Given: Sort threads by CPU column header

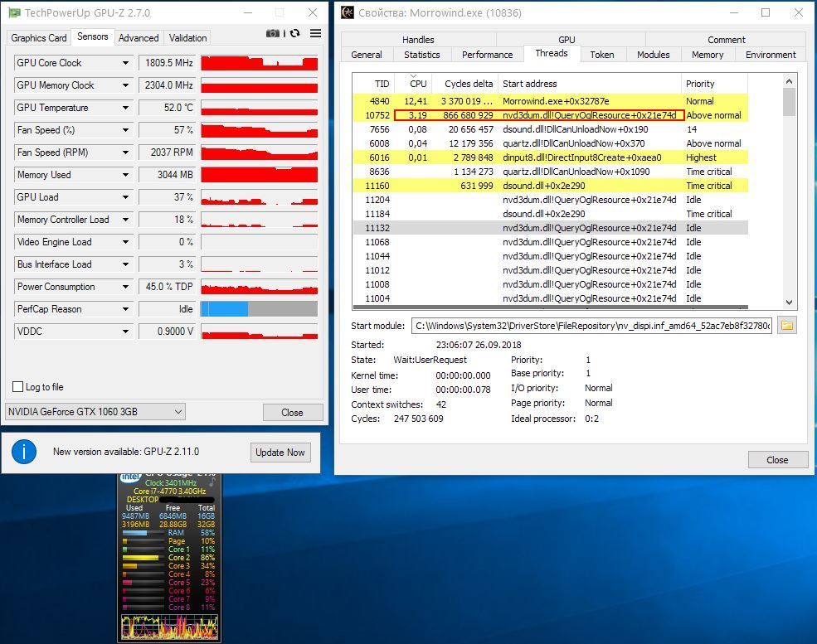Looking at the screenshot, I should tap(413, 84).
